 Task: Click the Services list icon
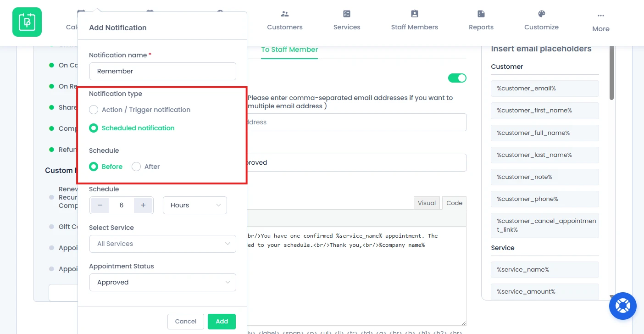(x=347, y=14)
